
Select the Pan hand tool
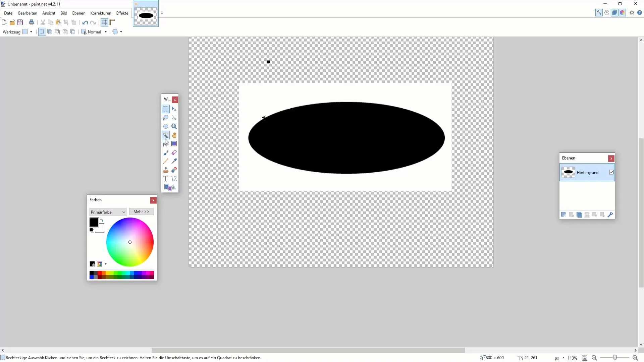pyautogui.click(x=174, y=135)
